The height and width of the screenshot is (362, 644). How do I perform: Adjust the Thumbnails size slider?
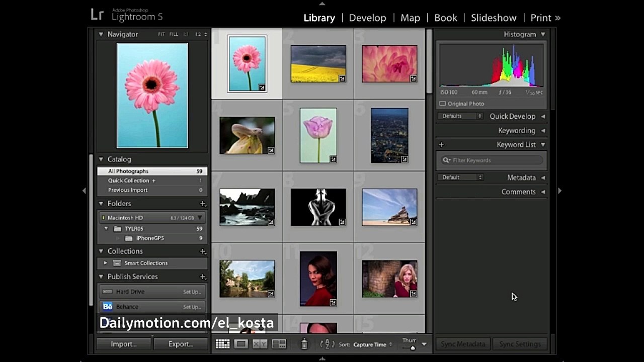tap(413, 347)
